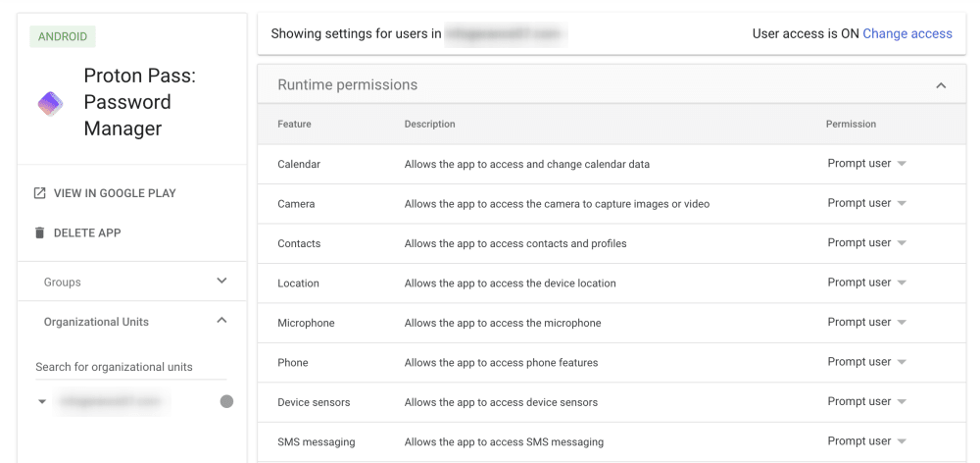Click the Description column header
The width and height of the screenshot is (980, 463).
(x=429, y=124)
